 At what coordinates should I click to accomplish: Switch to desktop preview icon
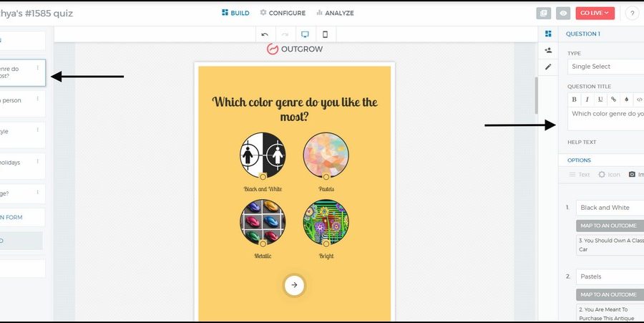305,34
